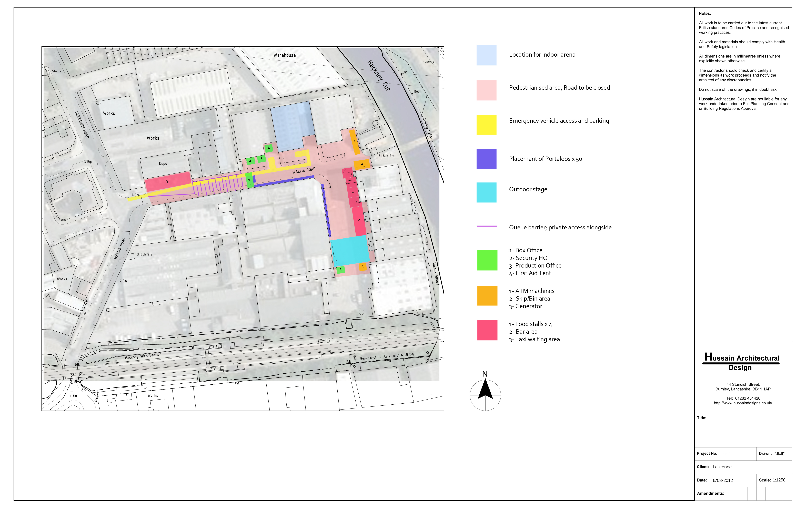Select the orange ATM machines marker 1
This screenshot has height=532, width=806.
point(355,141)
